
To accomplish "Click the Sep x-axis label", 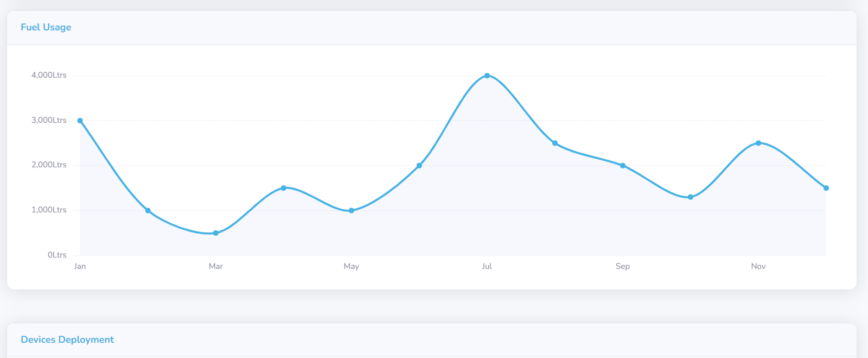I will (x=623, y=266).
